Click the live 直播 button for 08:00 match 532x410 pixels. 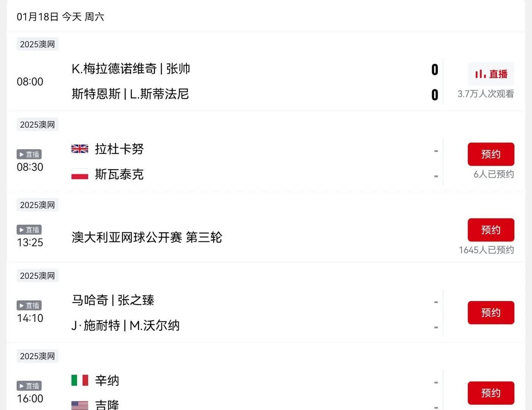click(491, 74)
